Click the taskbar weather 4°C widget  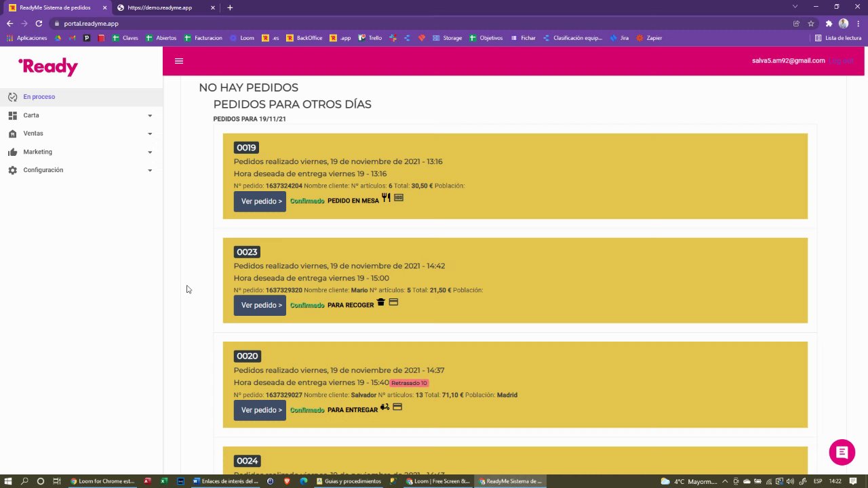click(x=689, y=481)
